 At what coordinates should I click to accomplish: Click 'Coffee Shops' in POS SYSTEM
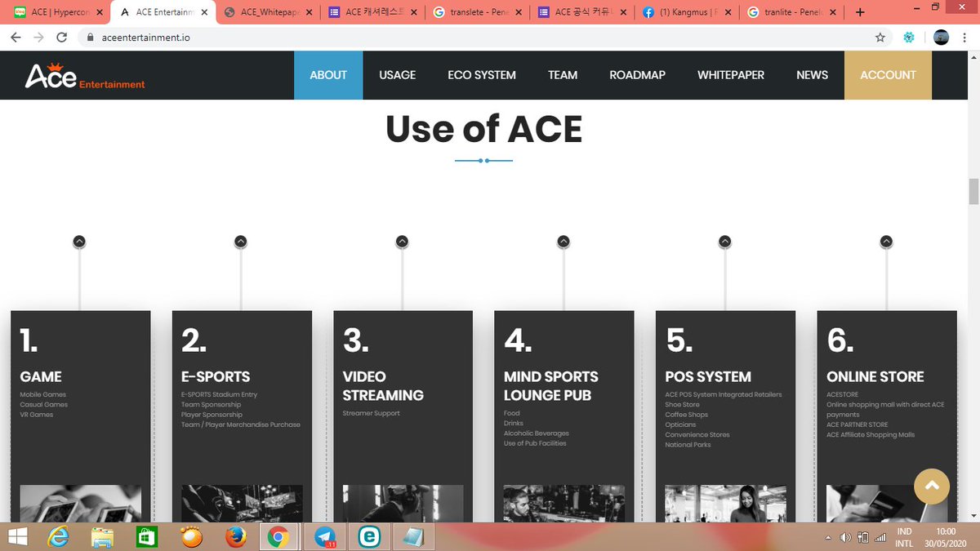[x=686, y=415]
